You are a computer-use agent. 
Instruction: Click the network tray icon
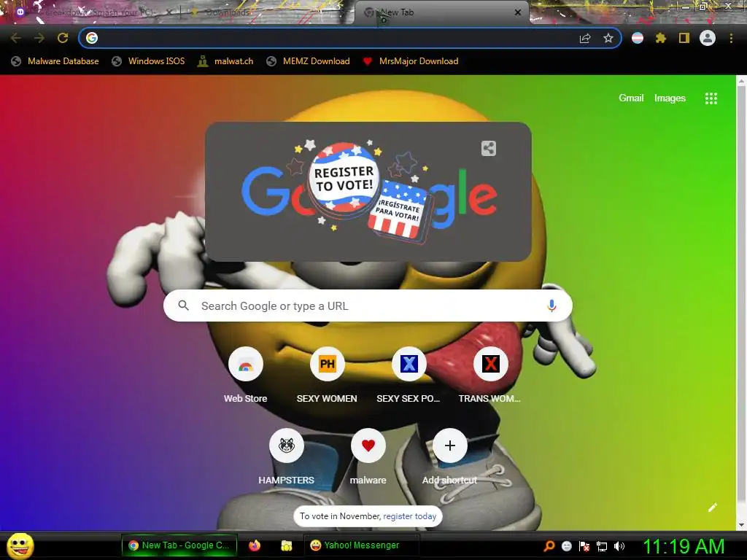tap(602, 546)
